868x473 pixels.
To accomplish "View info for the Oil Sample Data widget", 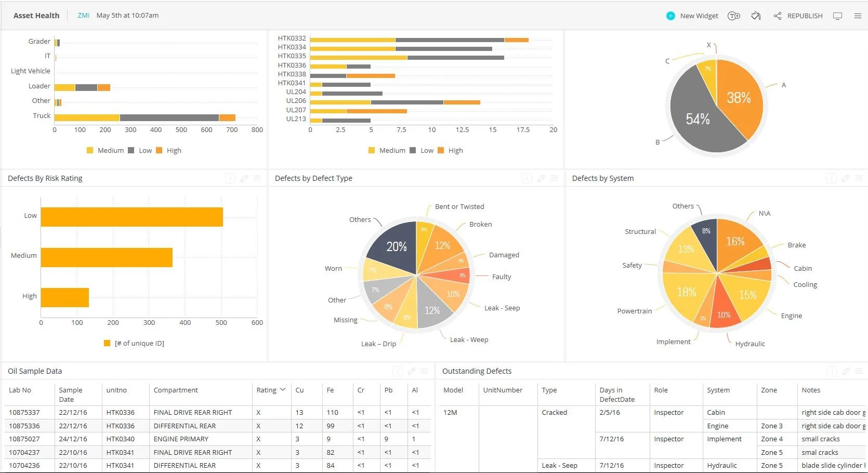I will 398,371.
